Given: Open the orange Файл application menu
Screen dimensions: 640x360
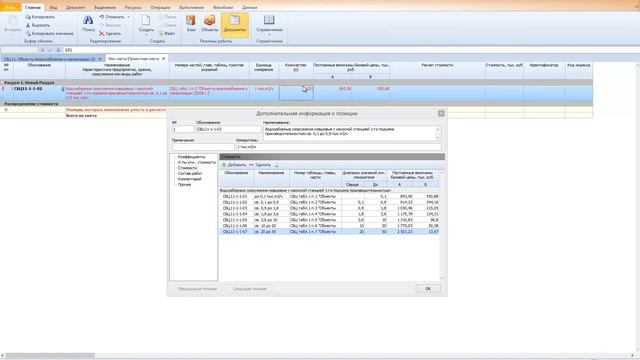Looking at the screenshot, I should (10, 7).
